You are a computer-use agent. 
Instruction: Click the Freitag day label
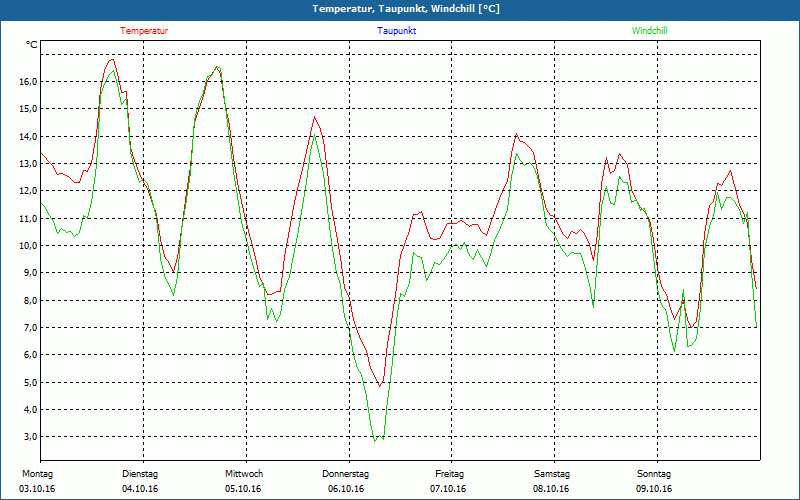449,474
